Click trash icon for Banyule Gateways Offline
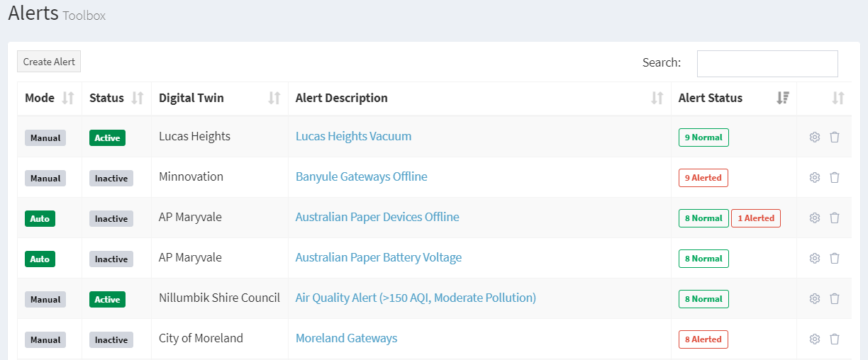Screen dimensions: 868x360 (x=835, y=178)
